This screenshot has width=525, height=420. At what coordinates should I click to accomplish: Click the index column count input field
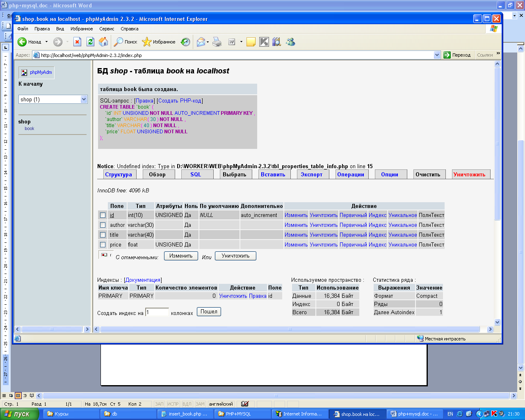pos(157,312)
